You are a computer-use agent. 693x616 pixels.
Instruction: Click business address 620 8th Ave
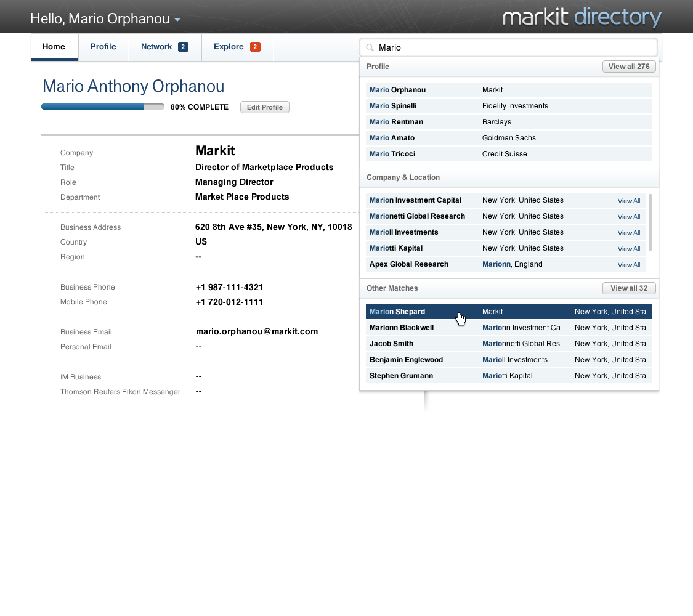[274, 227]
